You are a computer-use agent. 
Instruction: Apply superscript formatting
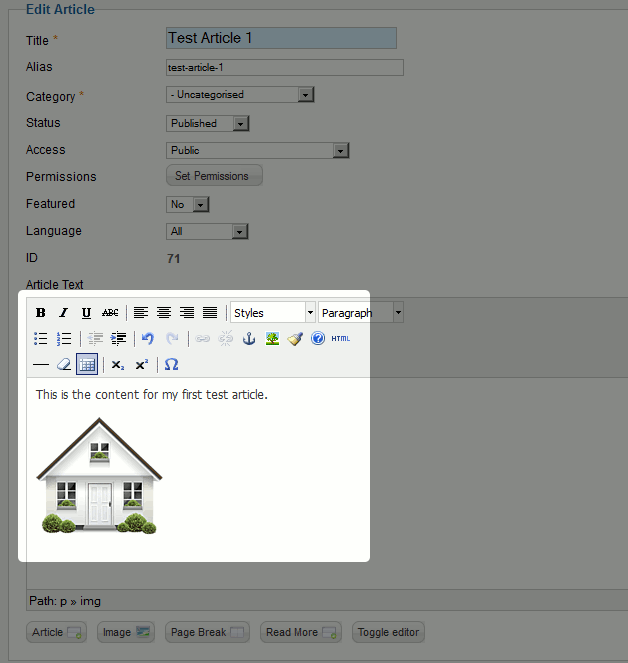pos(141,364)
